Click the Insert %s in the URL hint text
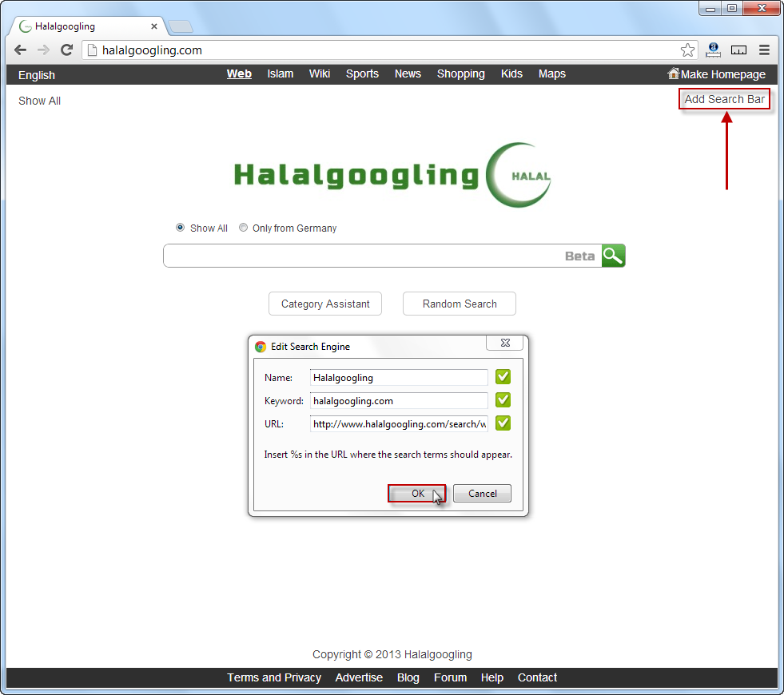Viewport: 784px width, 695px height. (x=388, y=455)
